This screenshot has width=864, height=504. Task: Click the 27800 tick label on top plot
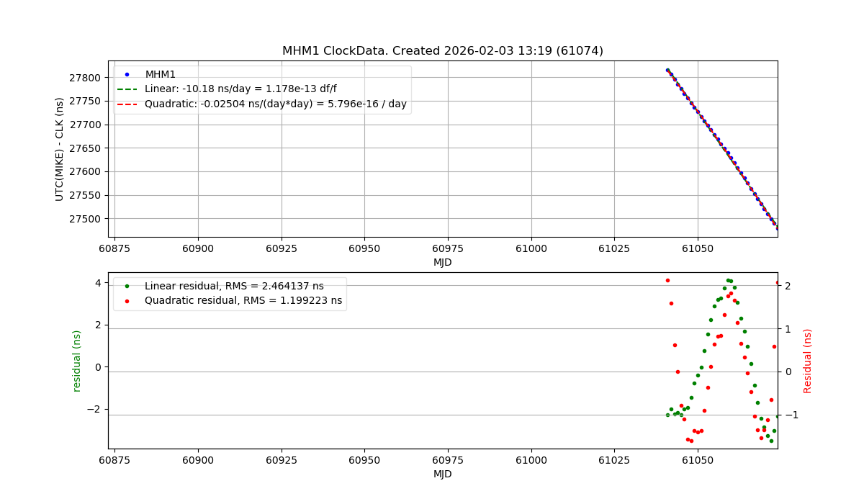(x=86, y=78)
